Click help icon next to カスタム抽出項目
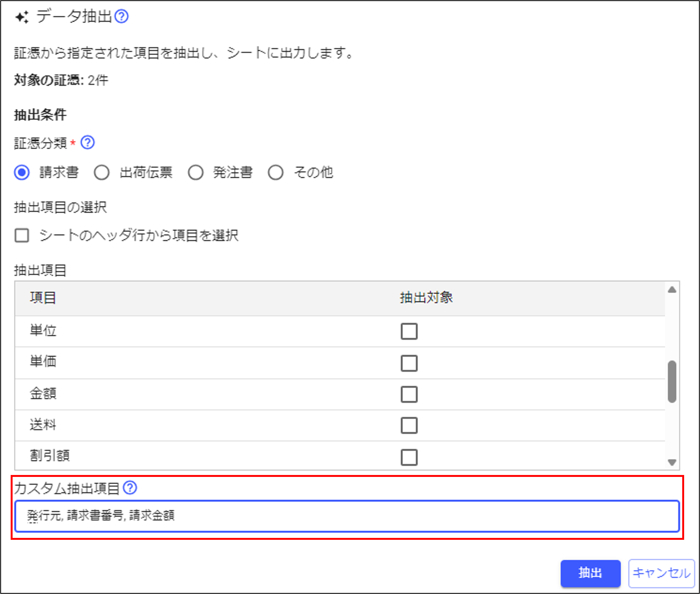Screen dimensions: 700x594 pos(130,488)
